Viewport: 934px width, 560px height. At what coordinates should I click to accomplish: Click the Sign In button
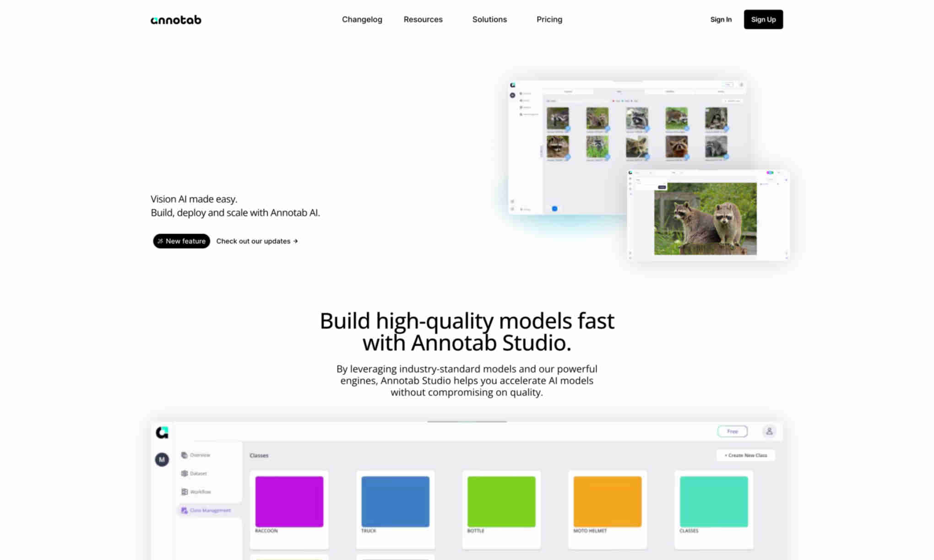click(x=721, y=19)
